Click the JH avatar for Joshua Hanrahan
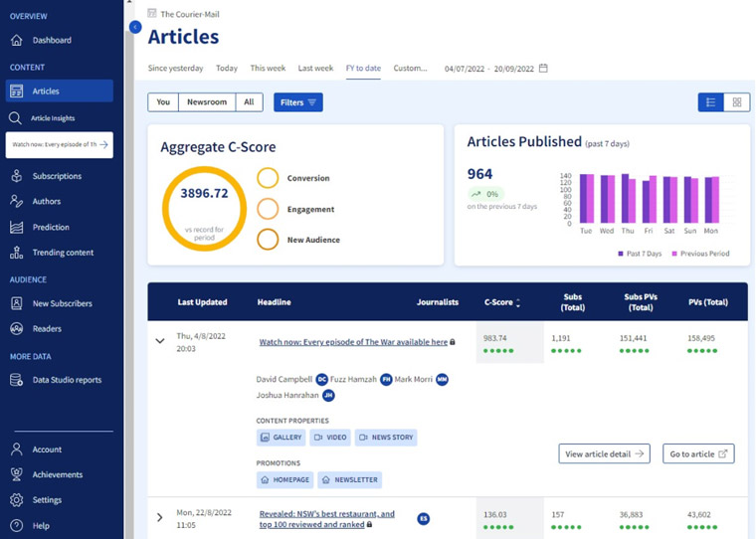Image resolution: width=756 pixels, height=539 pixels. (328, 396)
